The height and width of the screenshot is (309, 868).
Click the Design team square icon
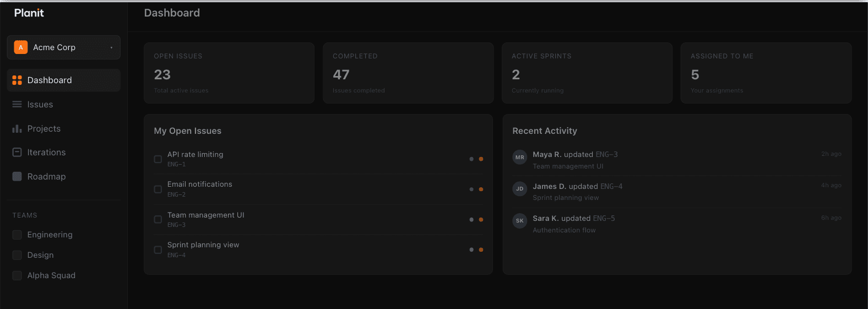click(17, 255)
